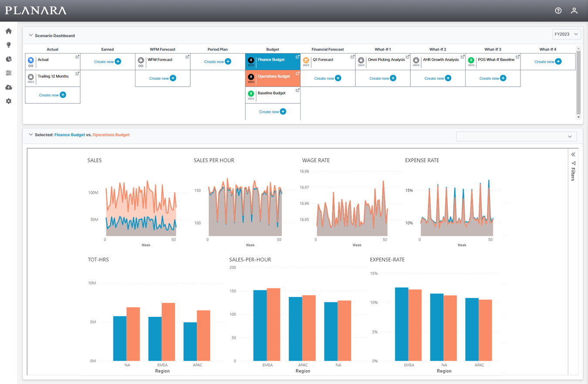Click the help question mark icon
Viewport: 588px width, 384px height.
[558, 10]
